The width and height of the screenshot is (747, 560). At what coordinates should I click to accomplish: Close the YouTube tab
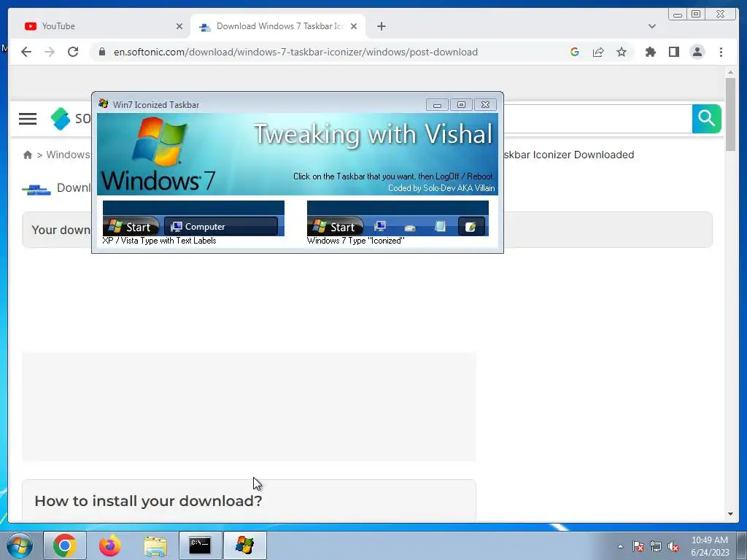pyautogui.click(x=179, y=26)
